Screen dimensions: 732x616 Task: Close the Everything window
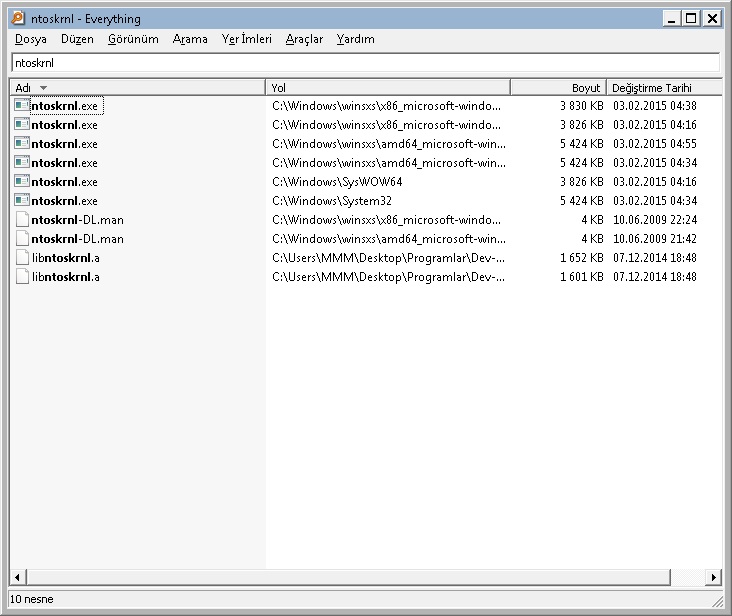(x=712, y=19)
